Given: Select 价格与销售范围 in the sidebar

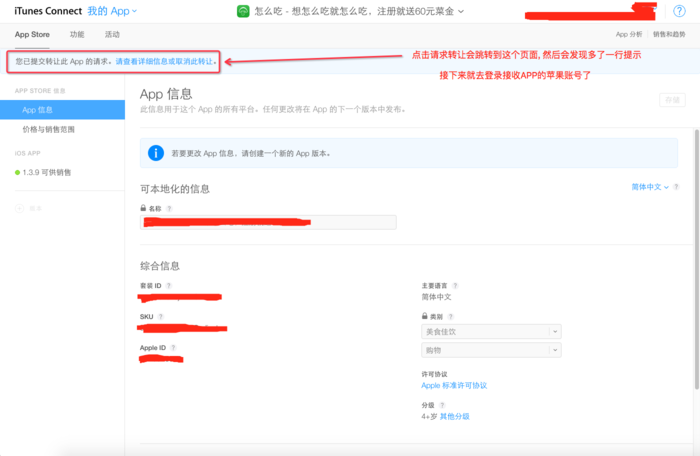Looking at the screenshot, I should click(48, 130).
